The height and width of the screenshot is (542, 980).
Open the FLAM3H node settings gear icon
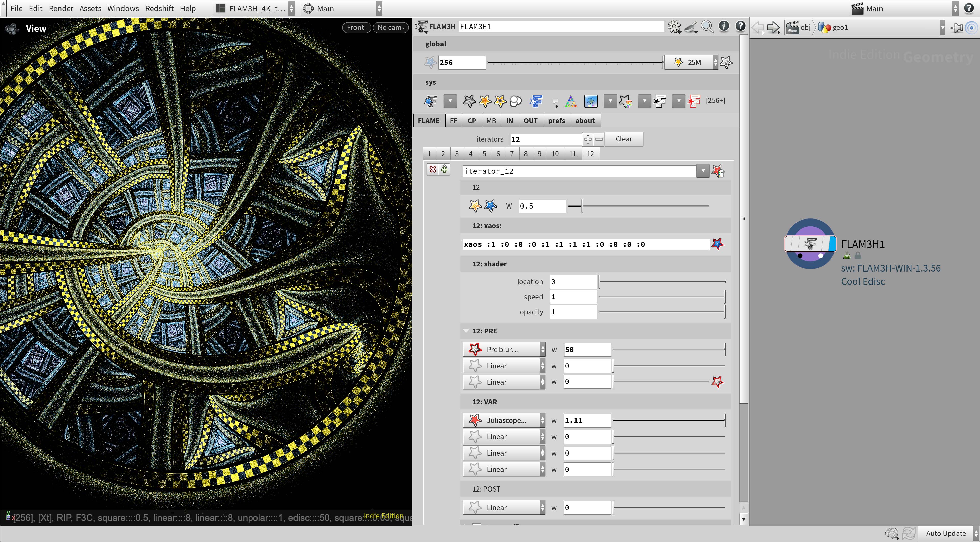(x=674, y=27)
